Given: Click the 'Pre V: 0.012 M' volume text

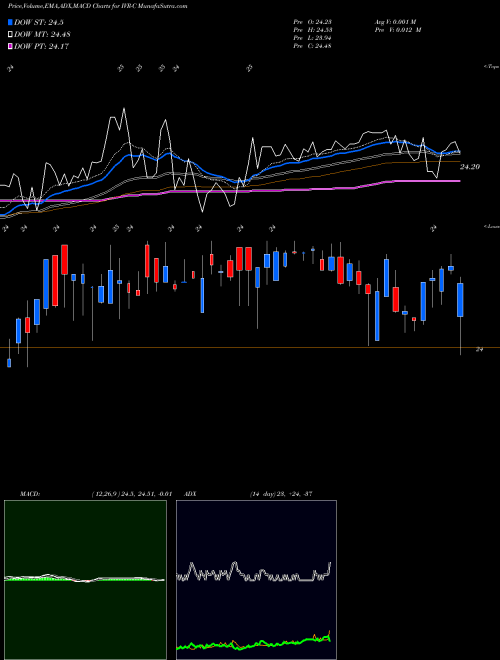Looking at the screenshot, I should (398, 30).
